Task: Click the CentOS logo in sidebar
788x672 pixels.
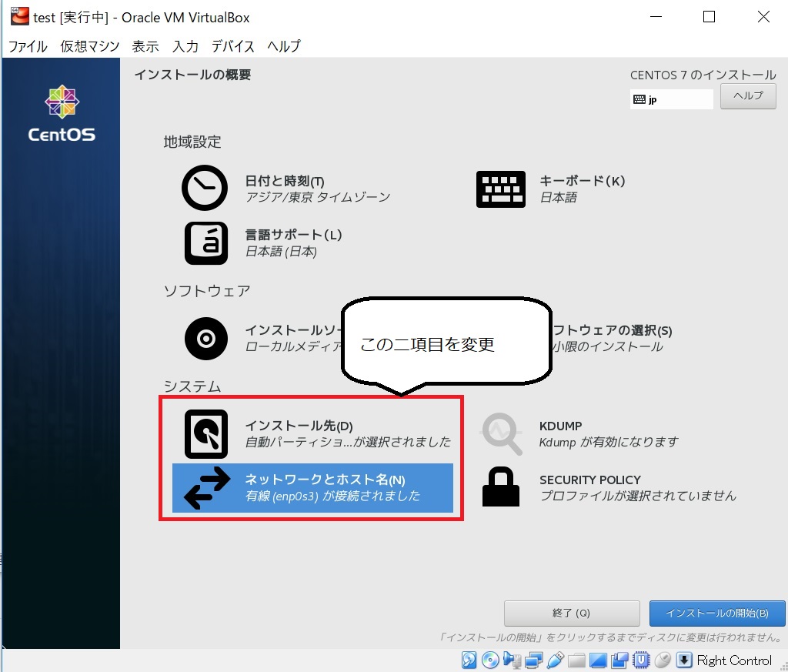Action: [62, 114]
